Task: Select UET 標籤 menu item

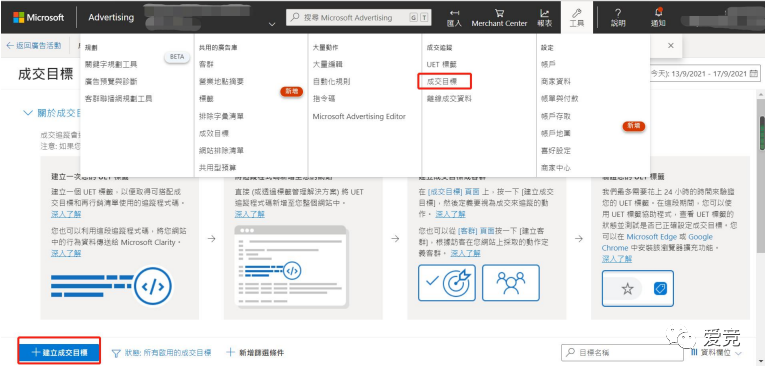Action: tap(442, 64)
